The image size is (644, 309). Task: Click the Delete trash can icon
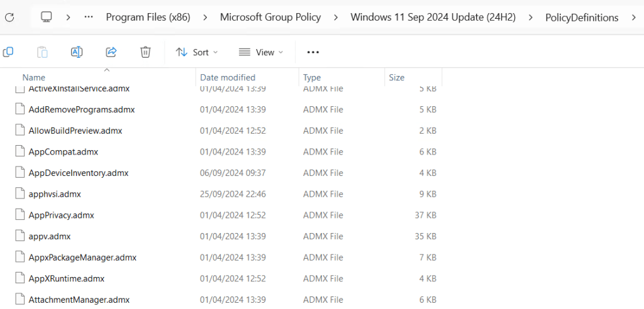pyautogui.click(x=145, y=52)
